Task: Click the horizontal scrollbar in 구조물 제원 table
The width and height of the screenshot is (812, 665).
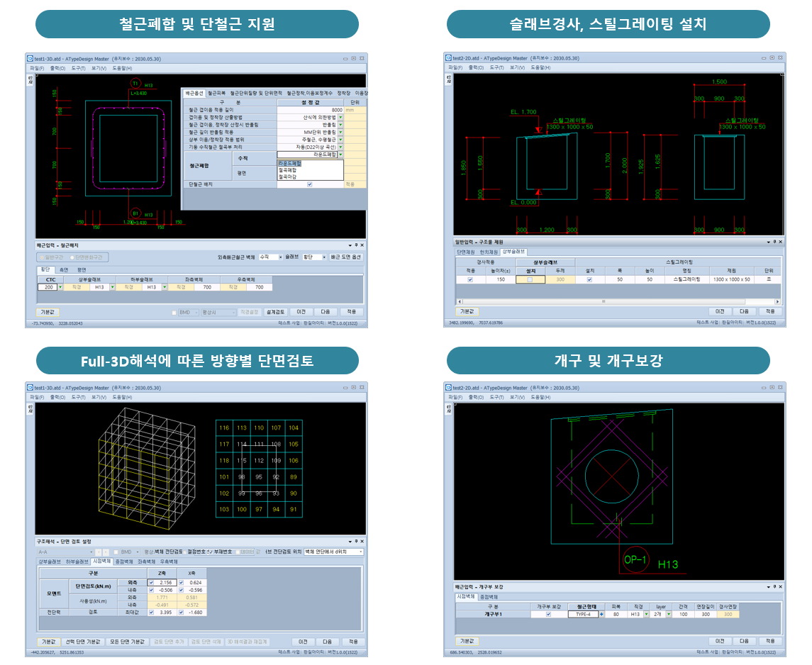Action: (x=604, y=301)
